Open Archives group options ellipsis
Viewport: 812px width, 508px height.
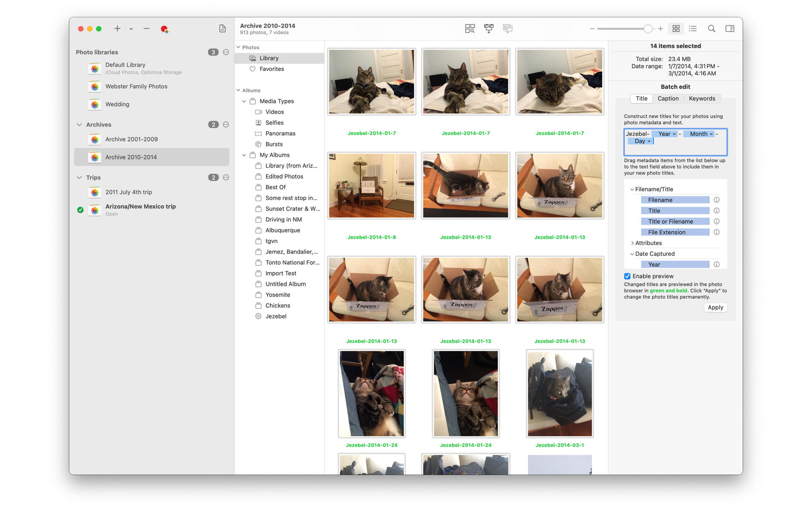point(226,124)
